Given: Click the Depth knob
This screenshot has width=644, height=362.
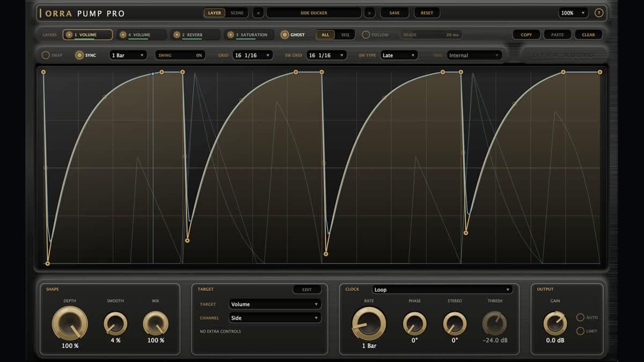Looking at the screenshot, I should point(70,324).
